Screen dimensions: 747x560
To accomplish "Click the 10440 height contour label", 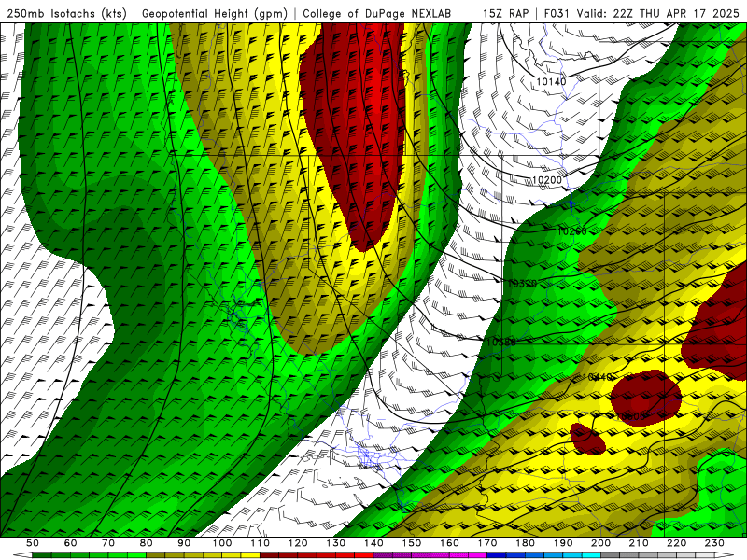I will click(597, 377).
